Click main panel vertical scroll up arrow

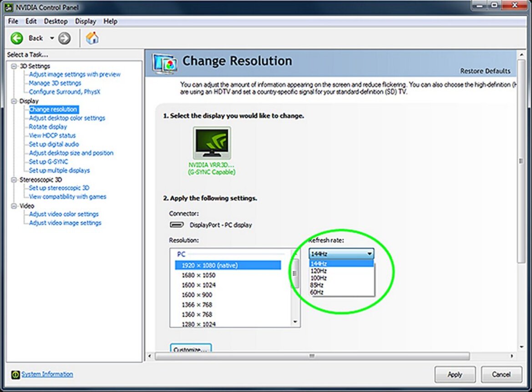[522, 55]
